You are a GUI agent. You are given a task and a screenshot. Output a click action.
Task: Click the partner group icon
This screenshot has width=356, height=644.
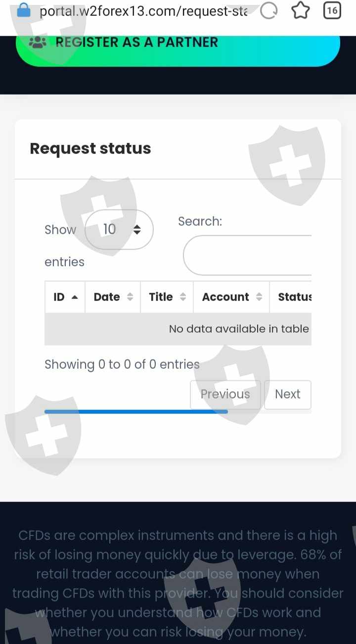[38, 43]
